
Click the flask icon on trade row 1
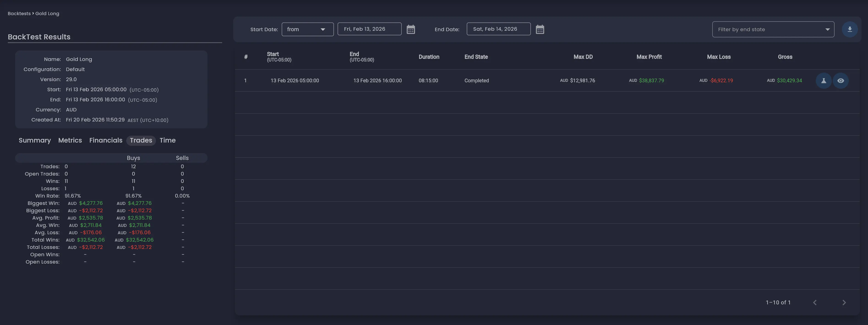pyautogui.click(x=823, y=81)
